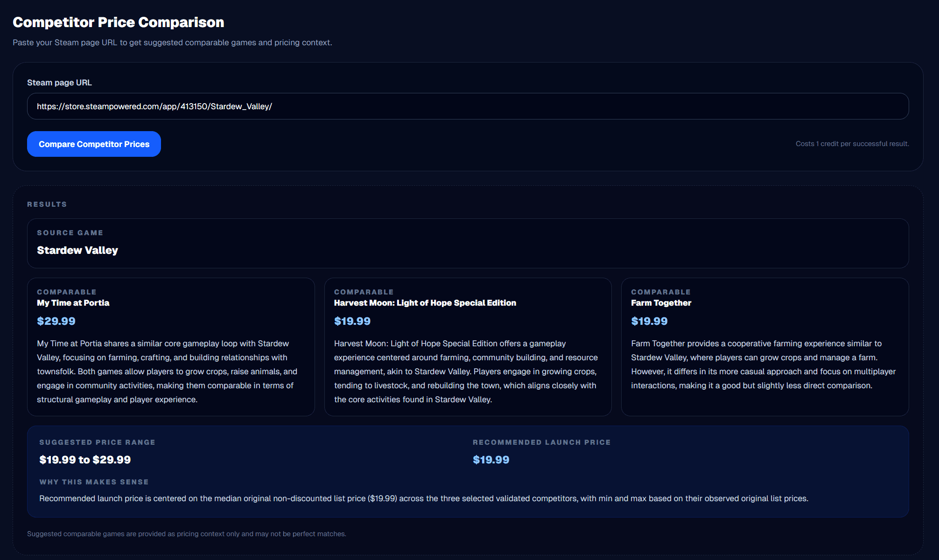Click the 'Costs 1 credit per successful result' note
The height and width of the screenshot is (560, 939).
(852, 144)
